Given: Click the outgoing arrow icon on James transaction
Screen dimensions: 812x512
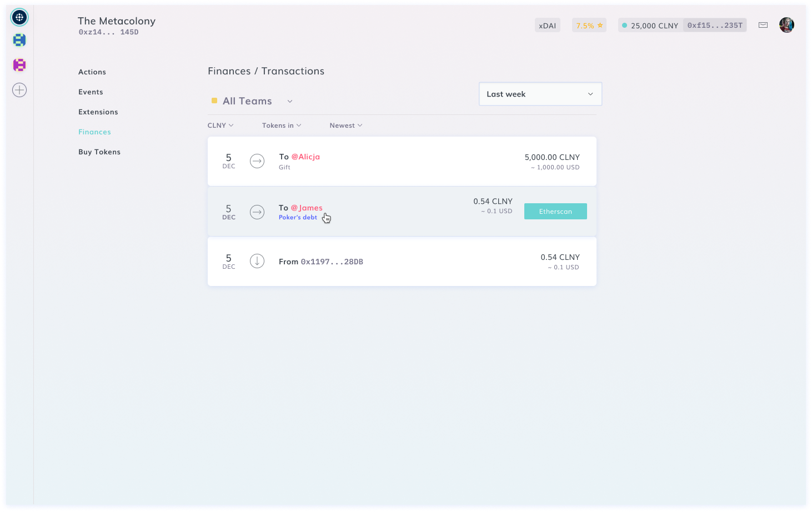Looking at the screenshot, I should click(x=257, y=212).
